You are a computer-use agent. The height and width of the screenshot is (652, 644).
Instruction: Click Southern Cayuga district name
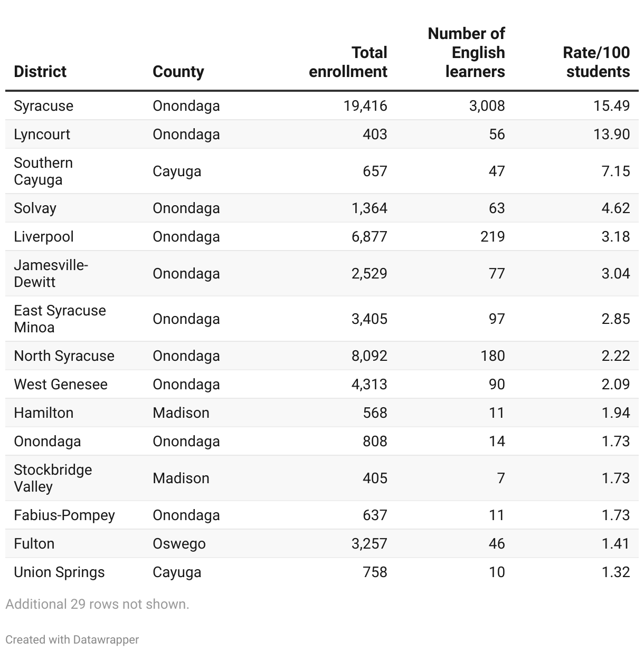point(43,171)
